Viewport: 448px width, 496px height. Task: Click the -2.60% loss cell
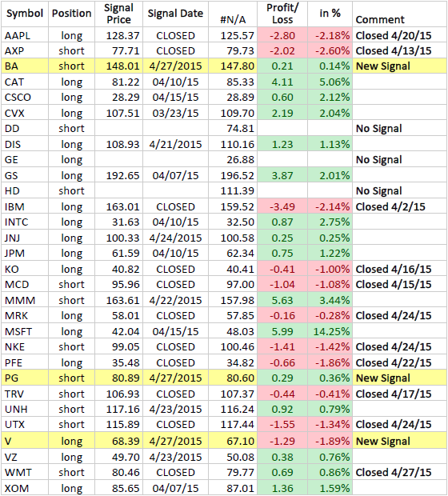(330, 50)
